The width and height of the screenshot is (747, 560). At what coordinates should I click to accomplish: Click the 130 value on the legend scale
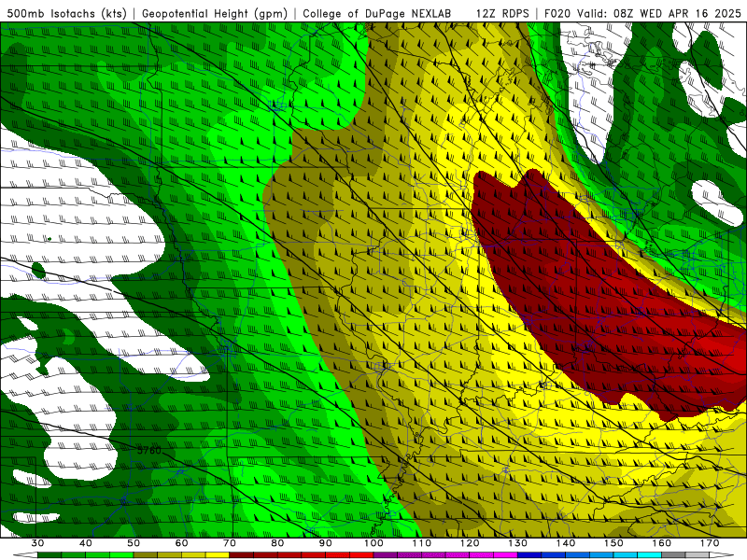[x=518, y=543]
